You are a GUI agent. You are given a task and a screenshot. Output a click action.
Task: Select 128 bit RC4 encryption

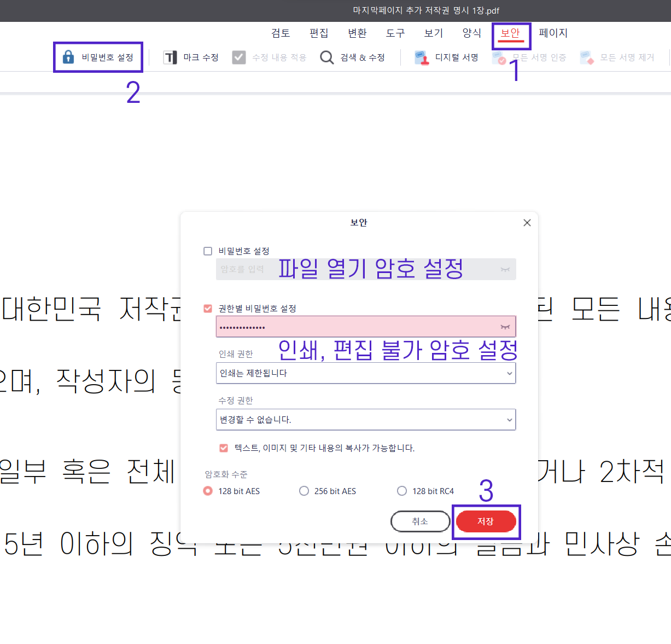click(x=402, y=491)
